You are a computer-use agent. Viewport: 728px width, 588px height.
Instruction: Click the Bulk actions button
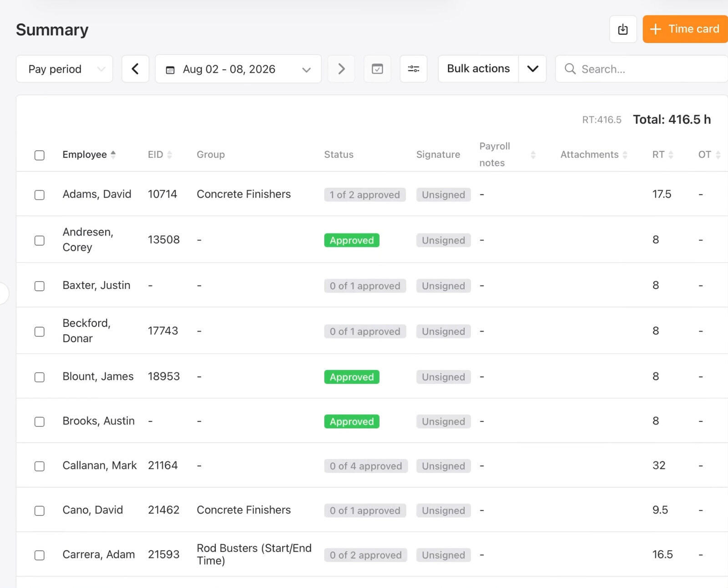click(478, 69)
